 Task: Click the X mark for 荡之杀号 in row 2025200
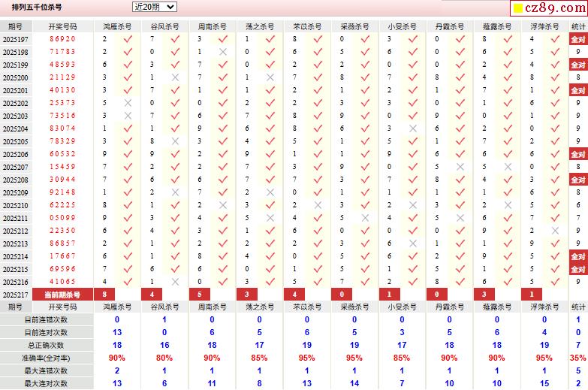point(270,77)
